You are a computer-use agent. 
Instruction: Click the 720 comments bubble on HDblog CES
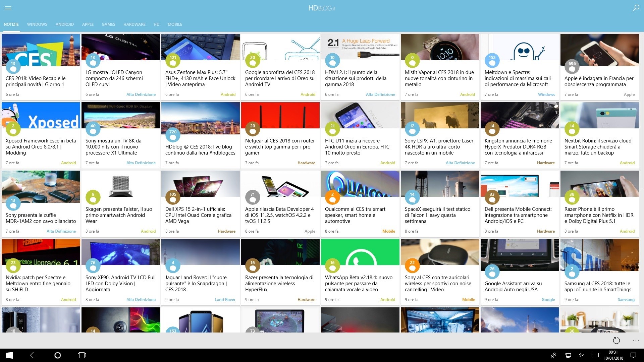pyautogui.click(x=173, y=134)
